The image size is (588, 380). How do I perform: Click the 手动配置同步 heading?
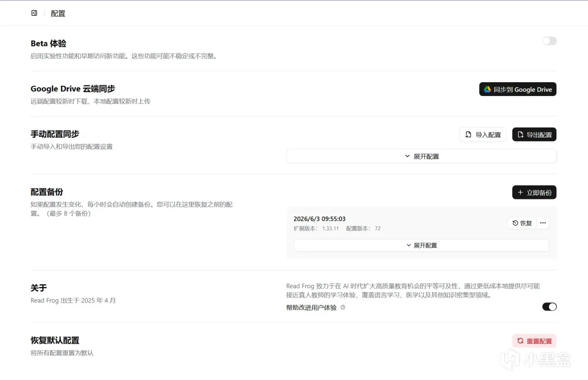55,134
